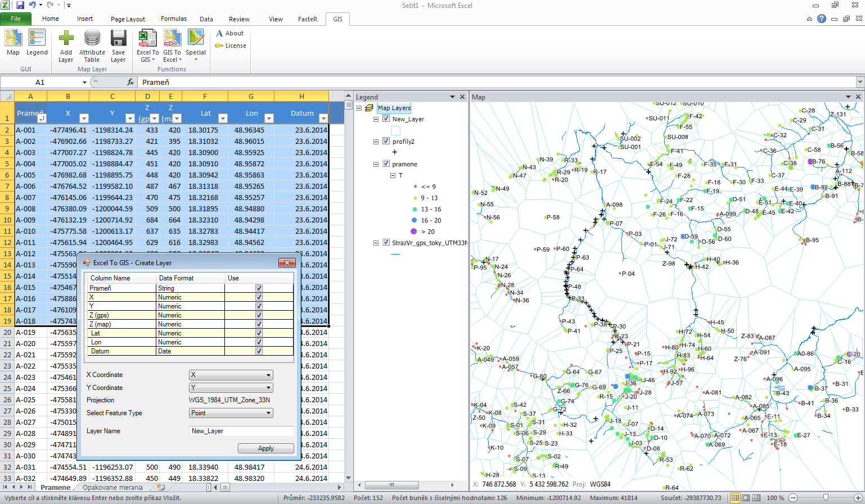Uncheck Use for Lon column
This screenshot has height=504, width=865.
[x=259, y=342]
